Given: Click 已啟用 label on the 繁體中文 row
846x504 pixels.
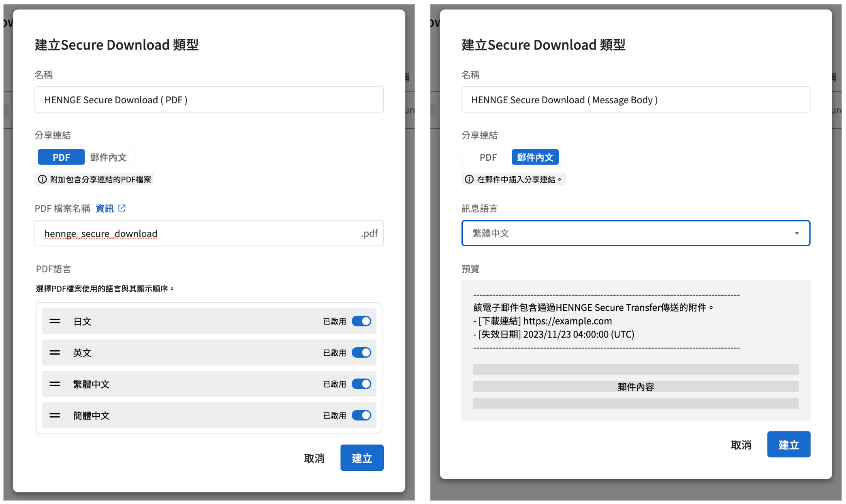Looking at the screenshot, I should (335, 384).
